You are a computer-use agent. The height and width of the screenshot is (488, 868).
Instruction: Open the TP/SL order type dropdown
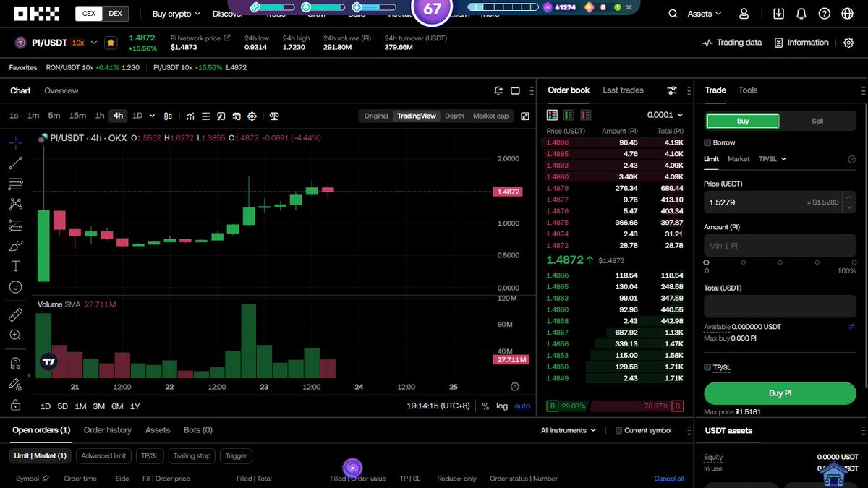pos(773,159)
